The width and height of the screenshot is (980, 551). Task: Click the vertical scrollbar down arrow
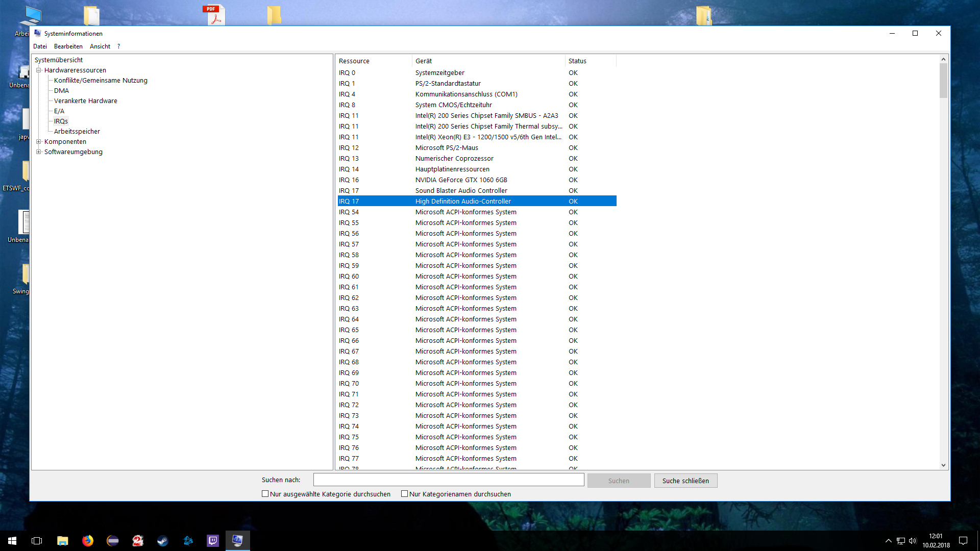[943, 465]
